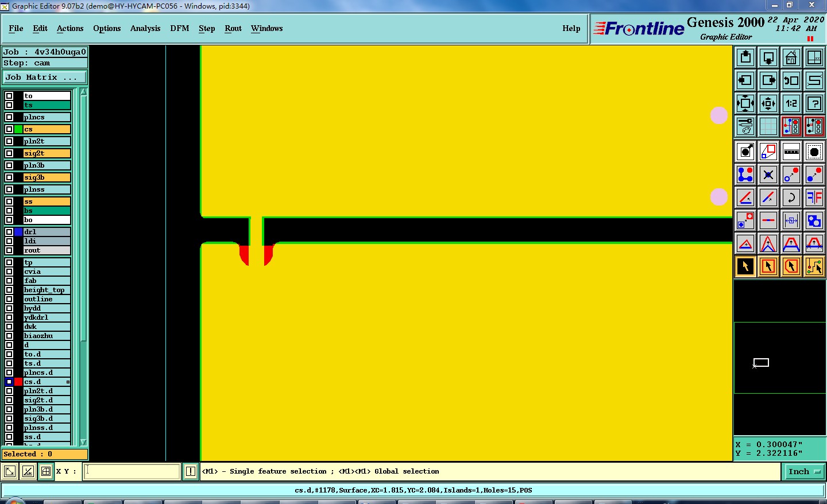Image resolution: width=827 pixels, height=504 pixels.
Task: Toggle the checkbox for layer sig2t
Action: (9, 153)
